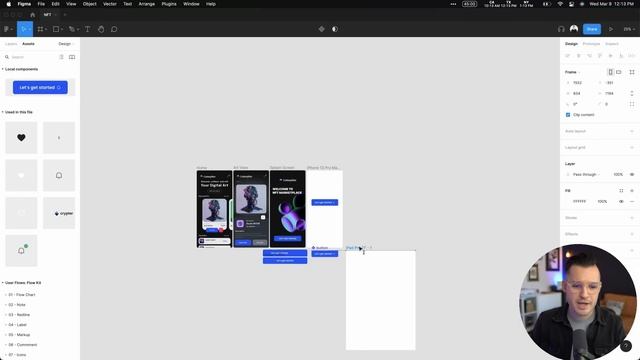Add a stroke with the plus icon
This screenshot has width=640, height=360.
click(x=632, y=218)
